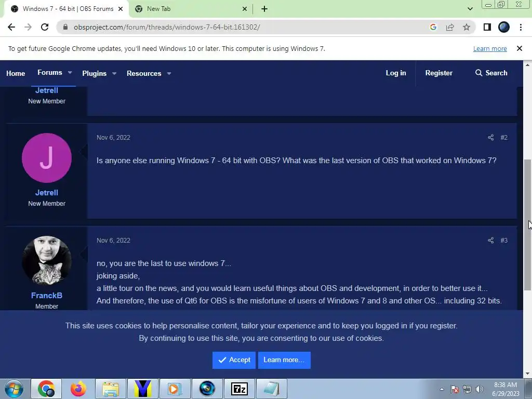The image size is (532, 399).
Task: Click the Nov 6, 2022 date on post #3
Action: 113,240
